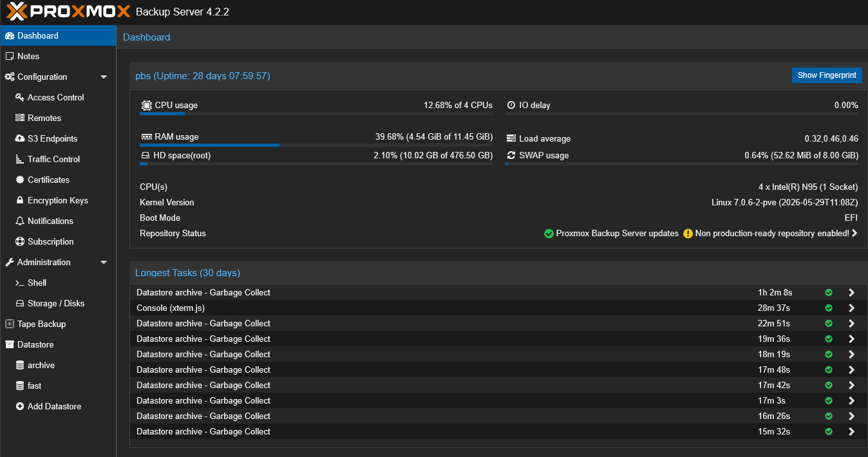The height and width of the screenshot is (457, 868).
Task: Click the Datastore box icon
Action: pyautogui.click(x=10, y=345)
